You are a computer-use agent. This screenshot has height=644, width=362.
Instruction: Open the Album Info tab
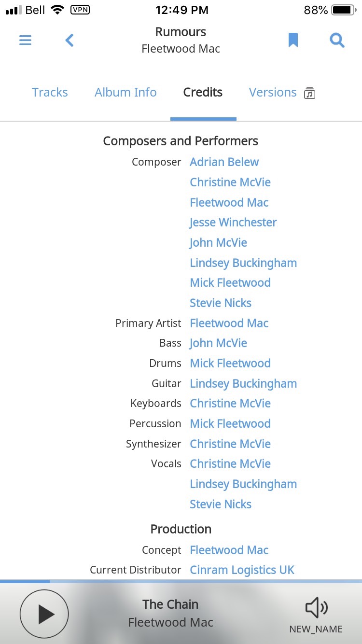[125, 92]
